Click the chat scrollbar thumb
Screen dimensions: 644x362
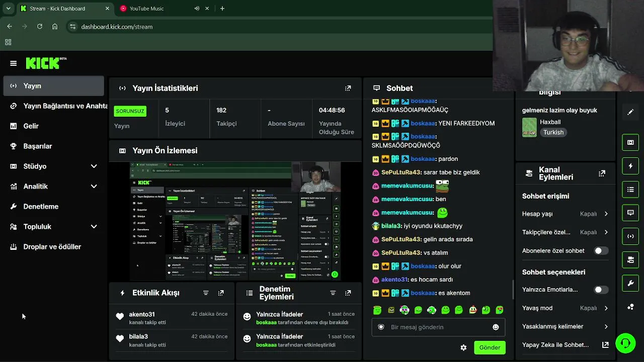pyautogui.click(x=513, y=289)
